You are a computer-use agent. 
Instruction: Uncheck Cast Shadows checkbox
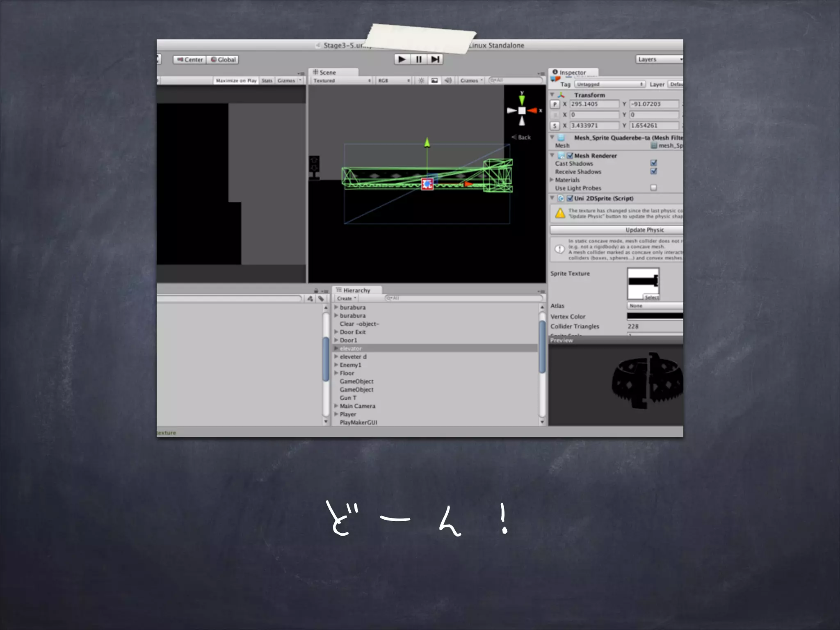point(654,163)
